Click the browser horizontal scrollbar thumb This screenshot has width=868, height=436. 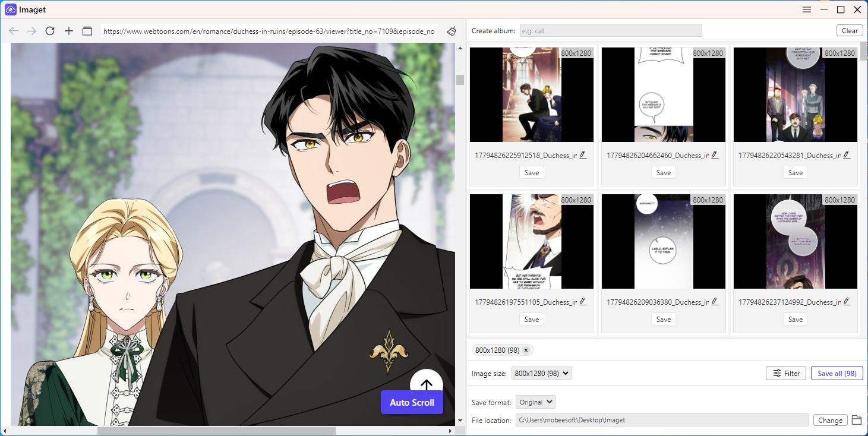216,431
